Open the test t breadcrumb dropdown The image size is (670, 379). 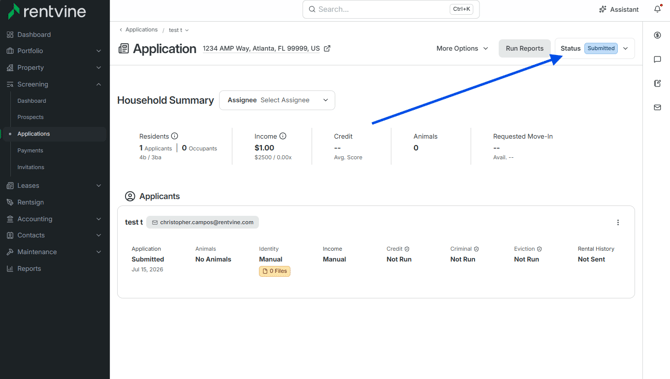point(179,30)
